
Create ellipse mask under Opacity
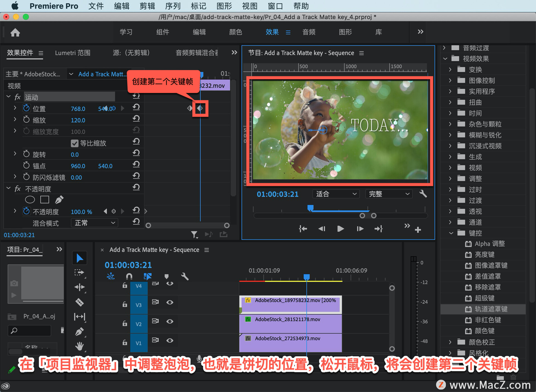pyautogui.click(x=30, y=200)
